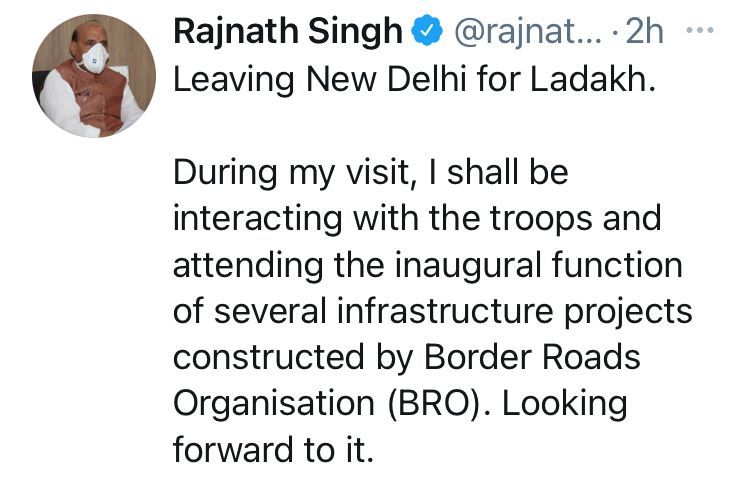
Task: Click the line 'of several infrastructure projects'
Action: 432,313
